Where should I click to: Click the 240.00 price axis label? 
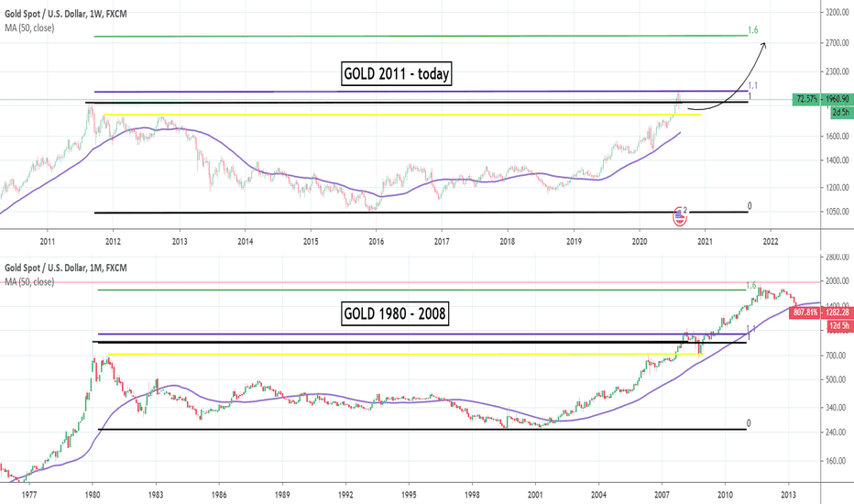click(836, 433)
